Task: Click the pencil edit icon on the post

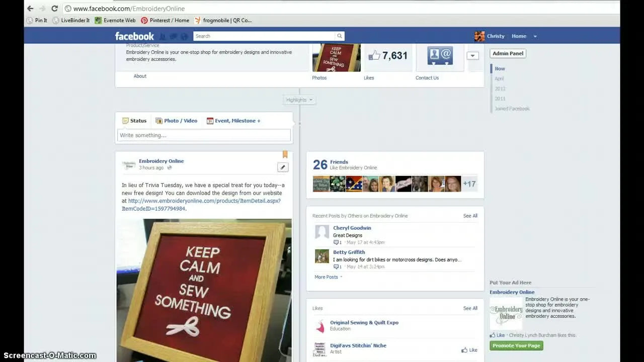Action: [x=283, y=167]
